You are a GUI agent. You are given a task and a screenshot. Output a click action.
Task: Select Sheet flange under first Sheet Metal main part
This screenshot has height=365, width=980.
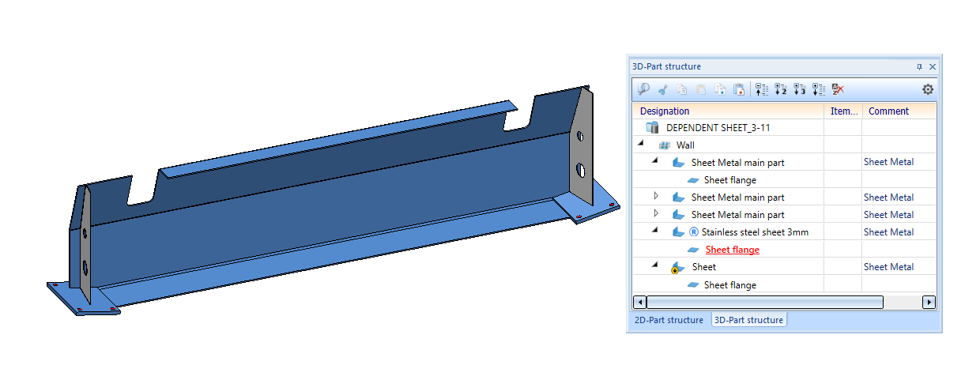click(730, 180)
